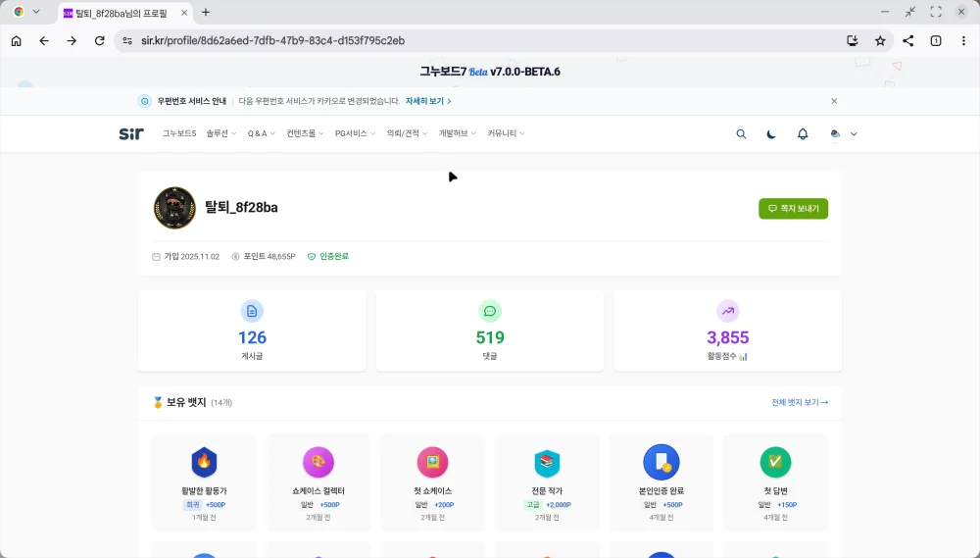Screen dimensions: 980x558
Task: Open notifications bell icon
Action: tap(803, 134)
